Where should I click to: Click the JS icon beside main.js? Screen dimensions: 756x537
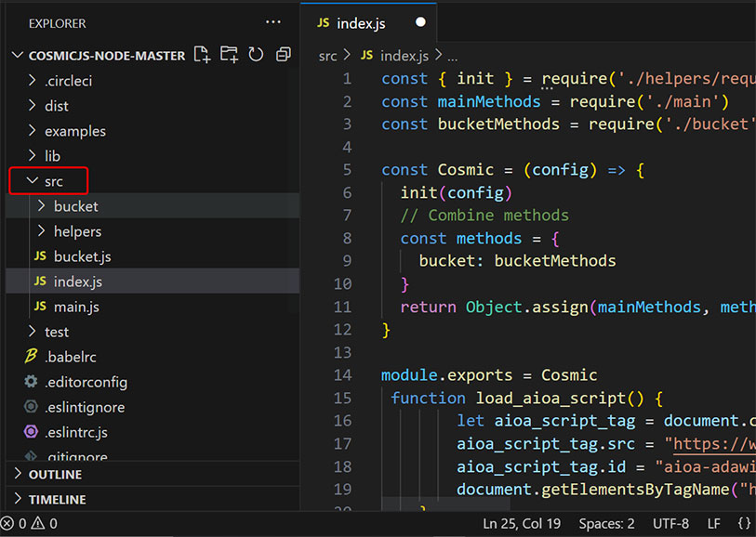click(41, 307)
